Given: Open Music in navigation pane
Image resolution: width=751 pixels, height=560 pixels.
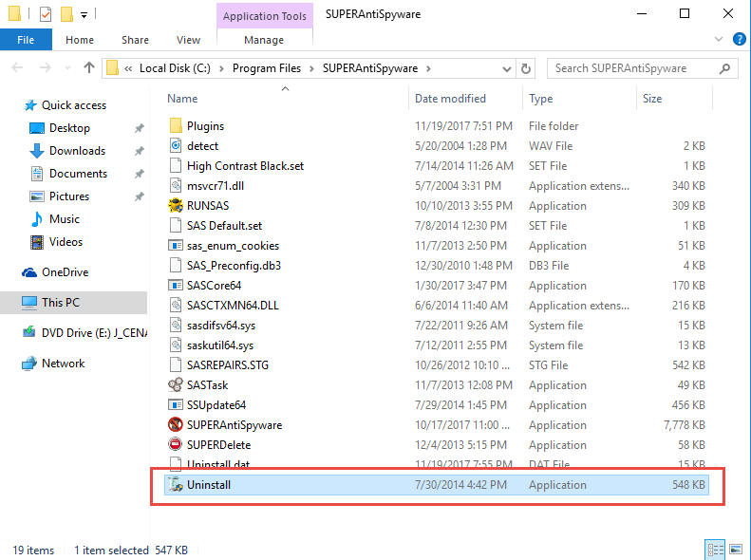Looking at the screenshot, I should coord(65,218).
